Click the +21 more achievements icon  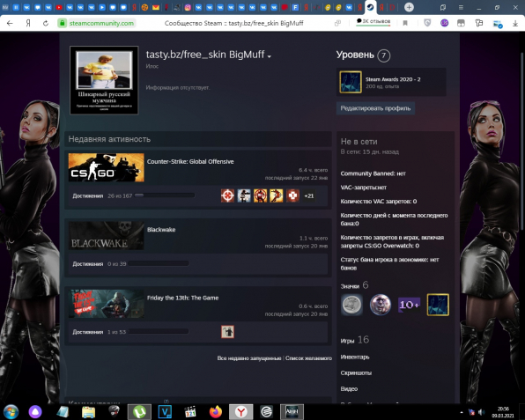308,195
